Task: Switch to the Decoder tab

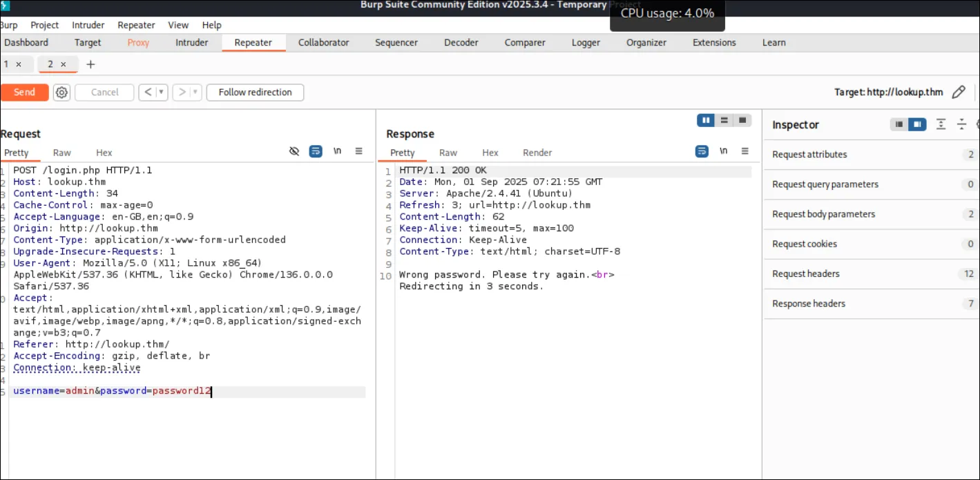Action: pyautogui.click(x=461, y=42)
